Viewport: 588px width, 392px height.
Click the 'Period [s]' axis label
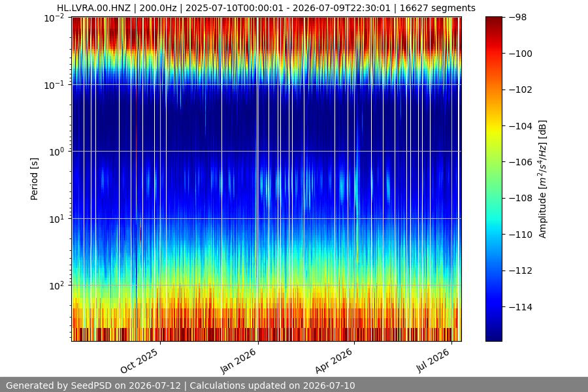[34, 179]
